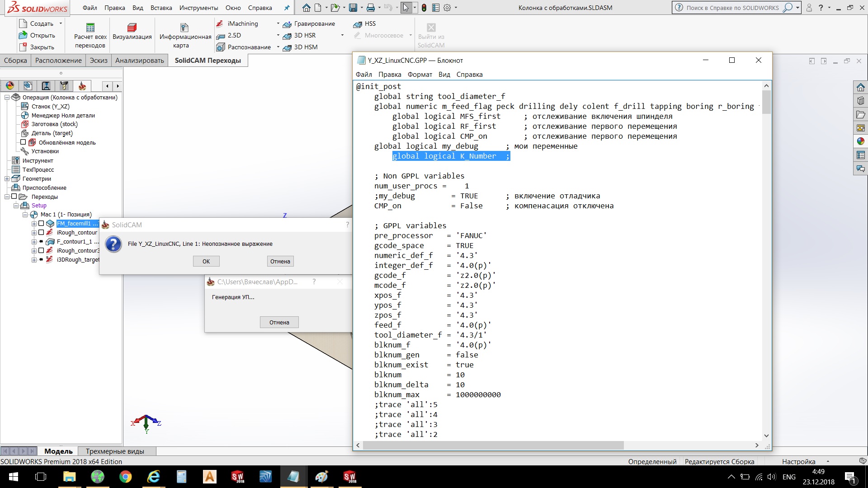Select the SolidCAM manager tab icon

pyautogui.click(x=82, y=86)
